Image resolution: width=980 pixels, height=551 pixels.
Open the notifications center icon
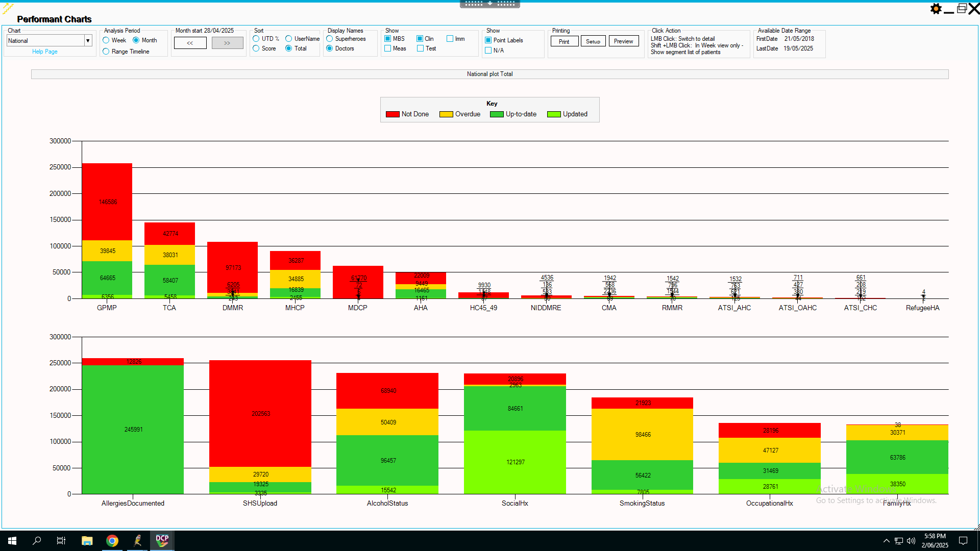(x=963, y=541)
